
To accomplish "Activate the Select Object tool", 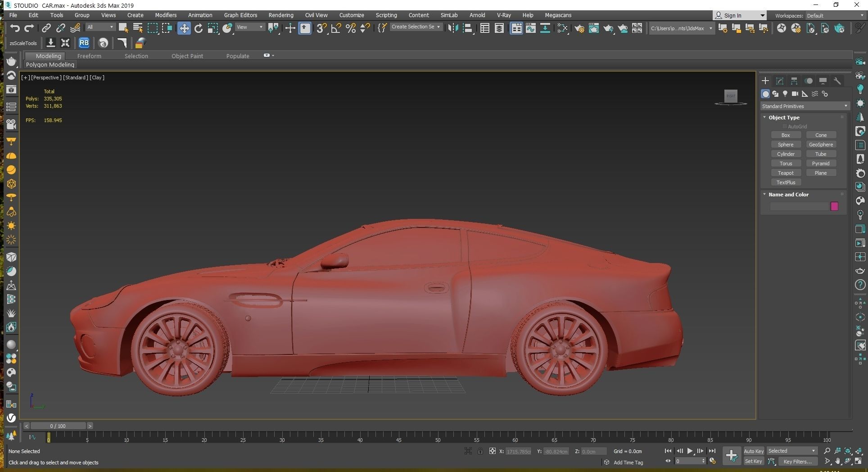I will click(x=123, y=28).
